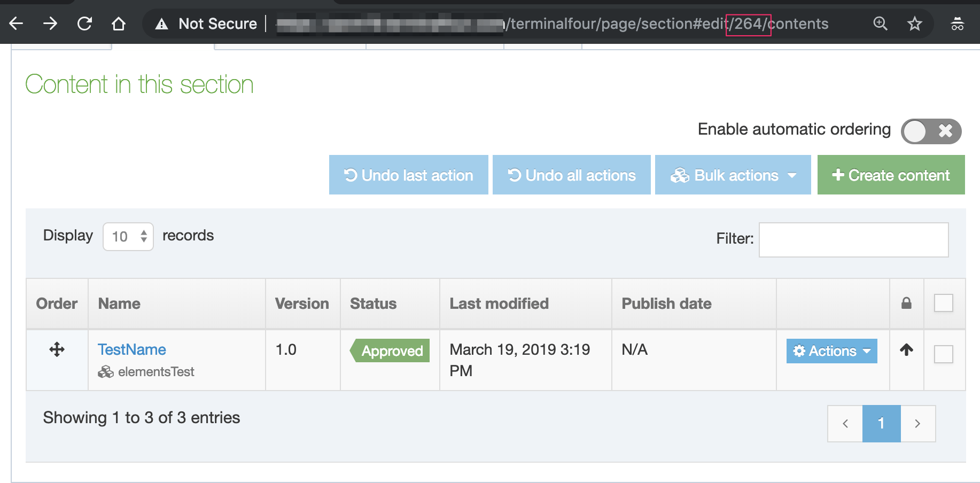Reload the page with refresh icon
This screenshot has height=483, width=980.
[84, 24]
